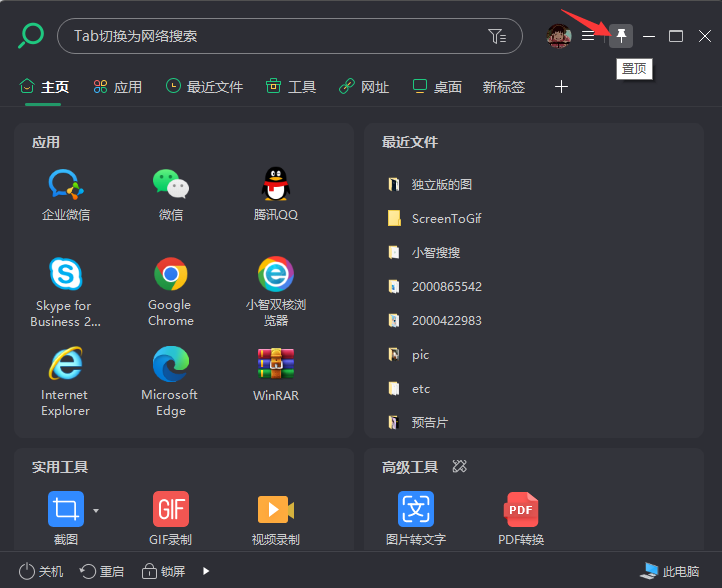Launch the PDF转换 tool

(x=521, y=518)
